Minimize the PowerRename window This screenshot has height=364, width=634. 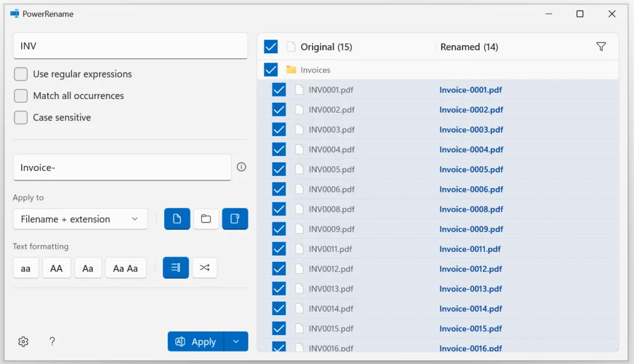coord(549,14)
